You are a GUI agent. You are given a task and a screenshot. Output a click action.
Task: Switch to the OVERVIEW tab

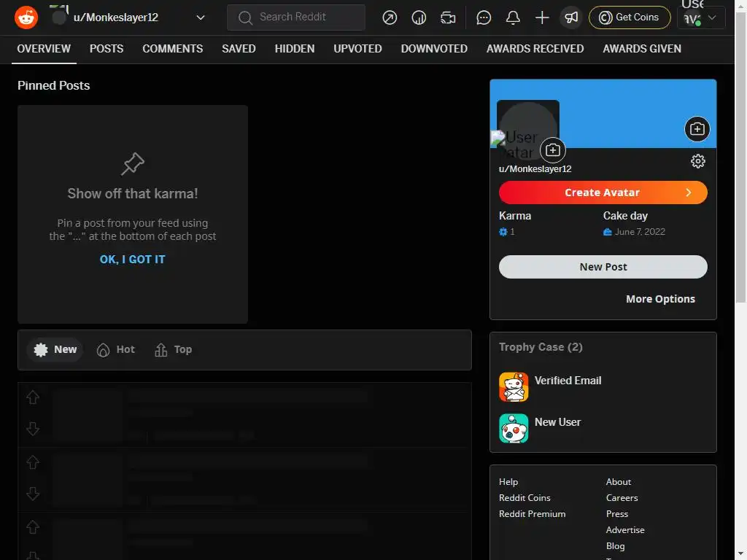point(44,49)
